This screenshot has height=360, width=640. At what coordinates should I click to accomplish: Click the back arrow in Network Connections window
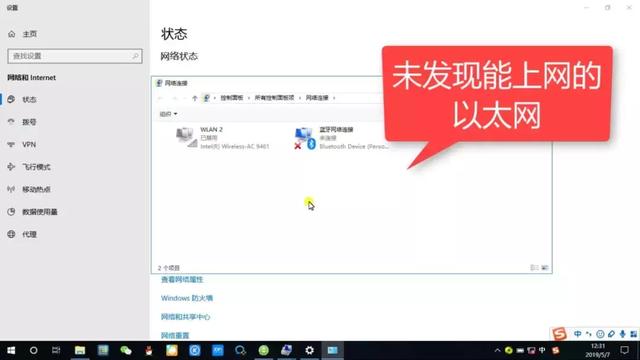[160, 98]
